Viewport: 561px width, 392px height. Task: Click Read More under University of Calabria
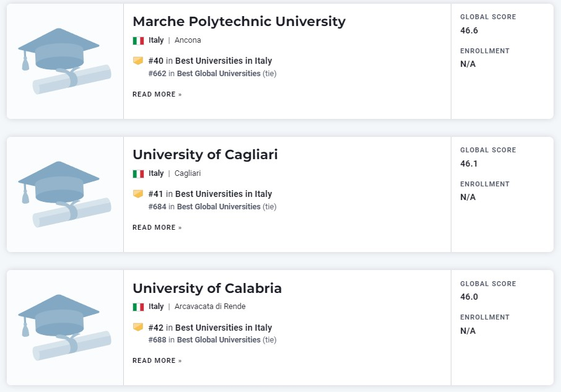pos(157,360)
